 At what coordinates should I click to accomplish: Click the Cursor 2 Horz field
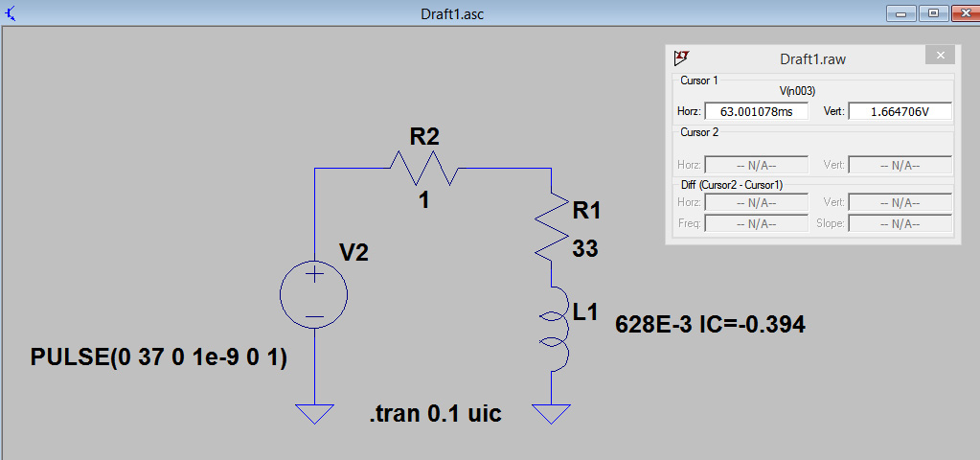(x=756, y=165)
